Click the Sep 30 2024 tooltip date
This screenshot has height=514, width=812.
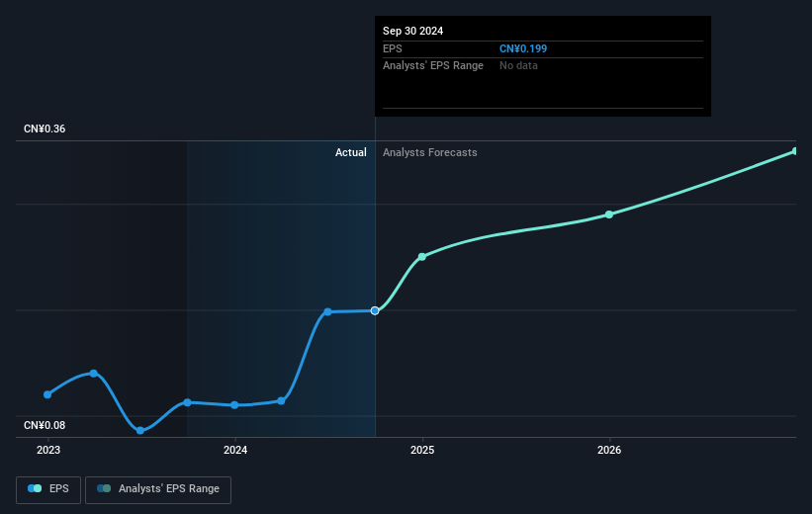click(412, 31)
